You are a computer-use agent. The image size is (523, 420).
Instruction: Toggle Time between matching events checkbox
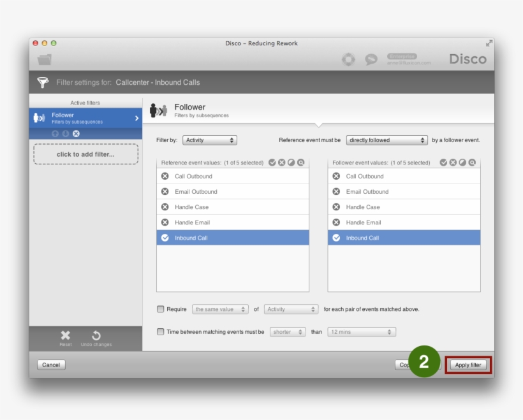[161, 332]
